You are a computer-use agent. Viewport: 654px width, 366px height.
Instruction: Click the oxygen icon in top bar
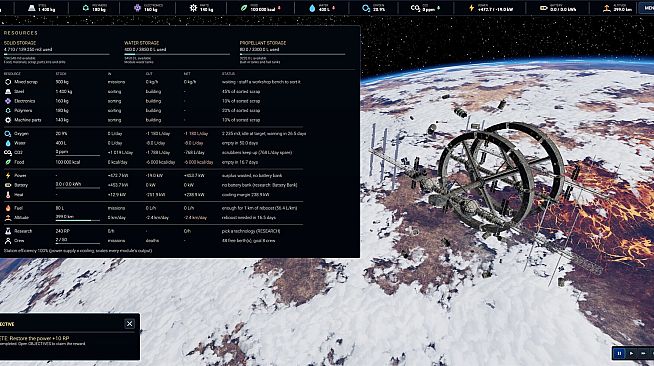pos(366,8)
